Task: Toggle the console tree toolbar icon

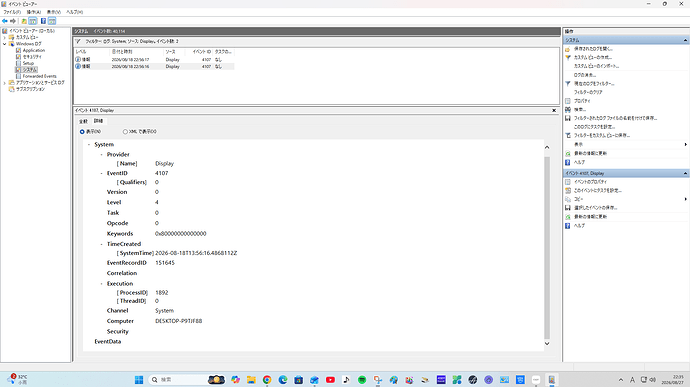Action: point(33,21)
